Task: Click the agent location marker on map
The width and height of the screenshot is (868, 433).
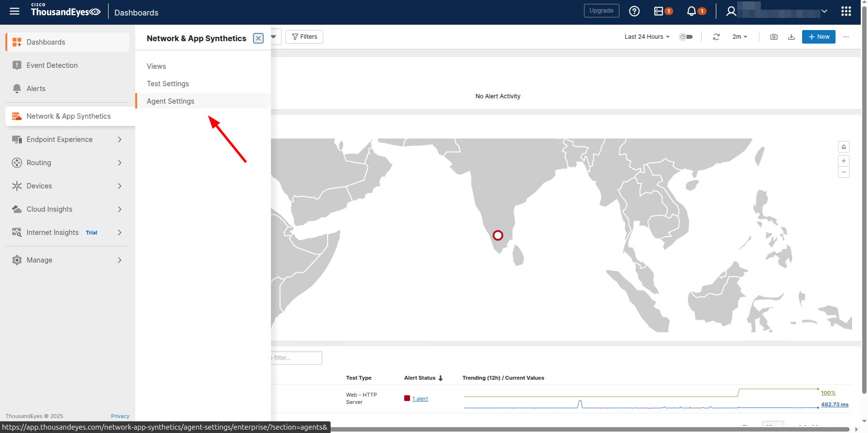Action: click(498, 235)
